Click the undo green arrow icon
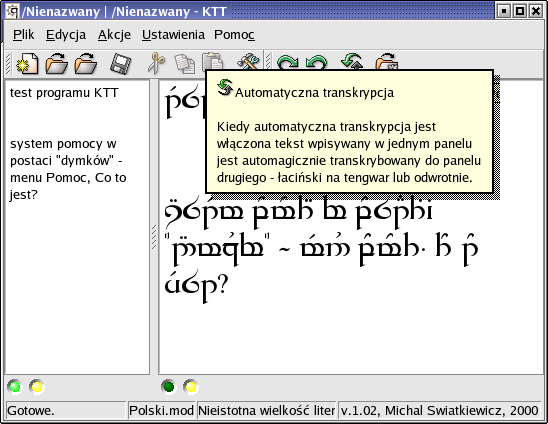Image resolution: width=548 pixels, height=424 pixels. pyautogui.click(x=316, y=62)
